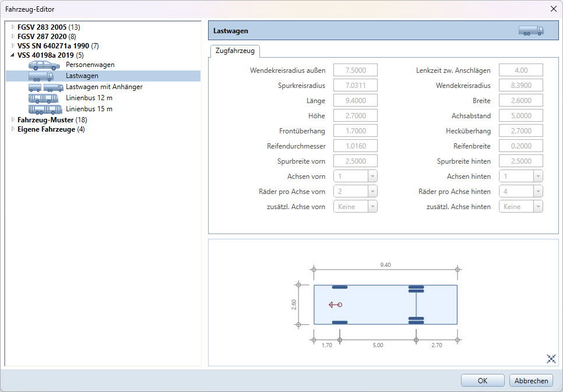The image size is (563, 392).
Task: Click the 2.70 rear overhang dimension
Action: pyautogui.click(x=437, y=345)
